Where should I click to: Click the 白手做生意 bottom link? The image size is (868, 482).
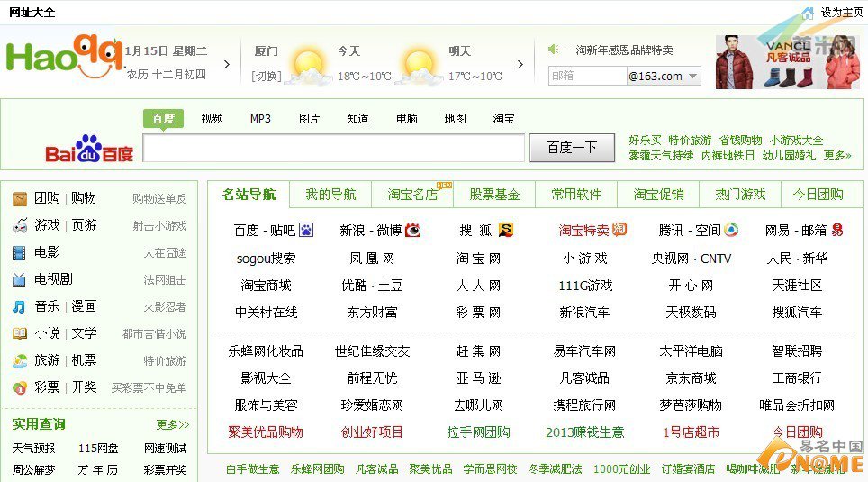[252, 469]
